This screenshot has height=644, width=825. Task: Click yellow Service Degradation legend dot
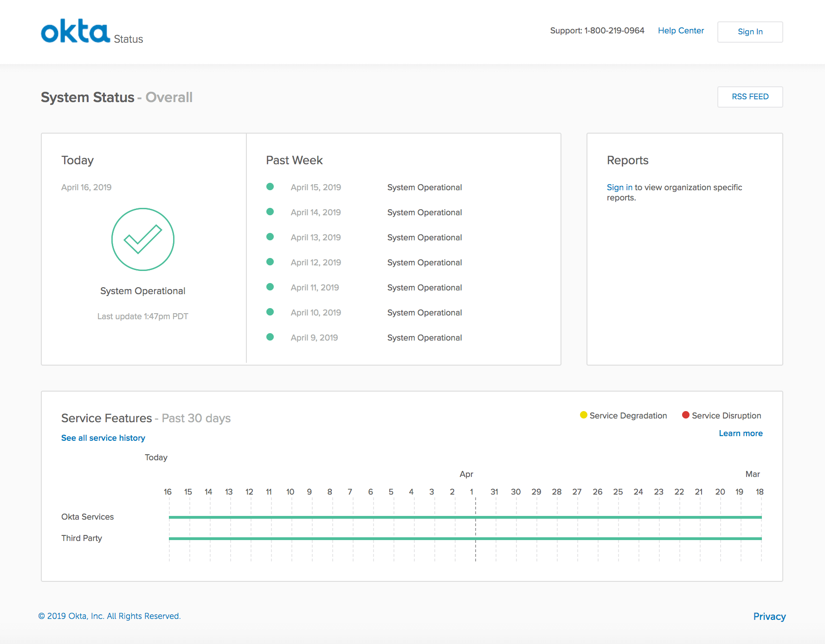pyautogui.click(x=584, y=415)
